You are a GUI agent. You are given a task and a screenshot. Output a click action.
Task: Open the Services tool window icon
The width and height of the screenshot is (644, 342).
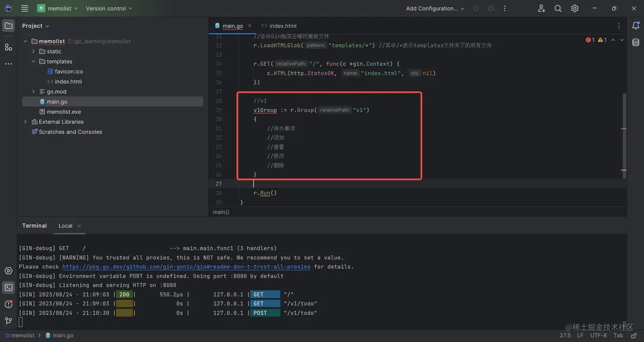tap(8, 271)
